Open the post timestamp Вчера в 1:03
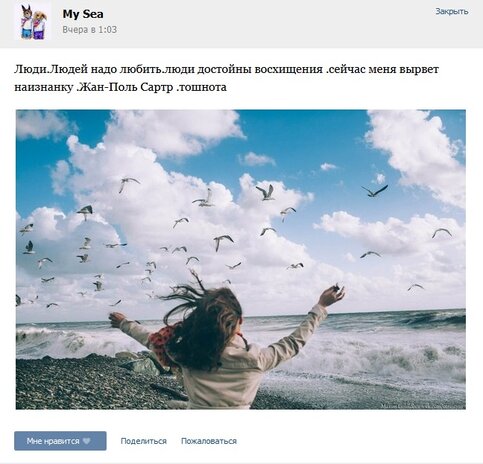The width and height of the screenshot is (483, 464). [x=90, y=30]
